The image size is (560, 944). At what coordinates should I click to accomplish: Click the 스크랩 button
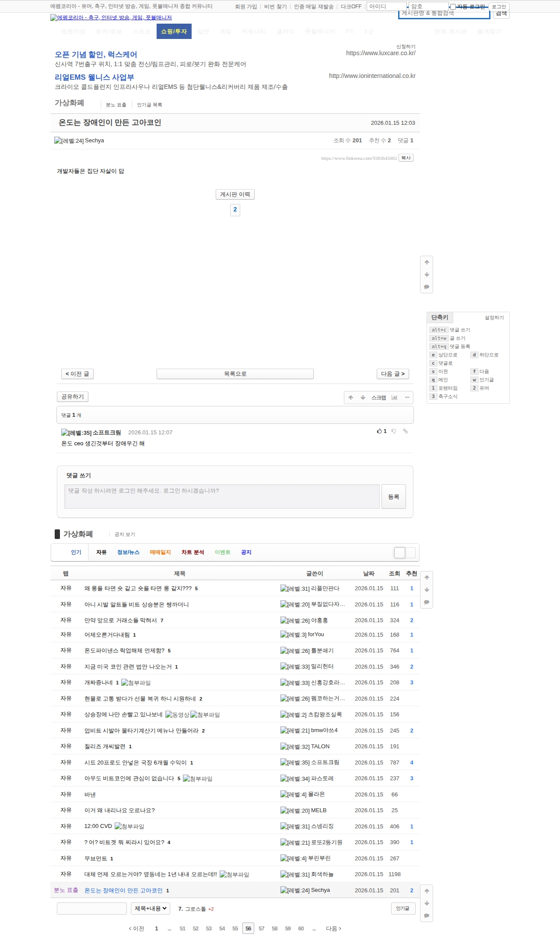378,398
